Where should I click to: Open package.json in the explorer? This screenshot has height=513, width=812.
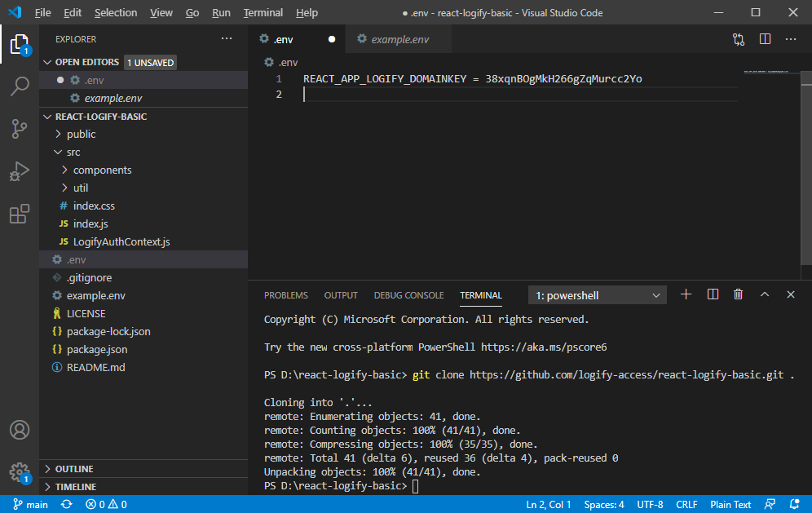click(x=97, y=349)
